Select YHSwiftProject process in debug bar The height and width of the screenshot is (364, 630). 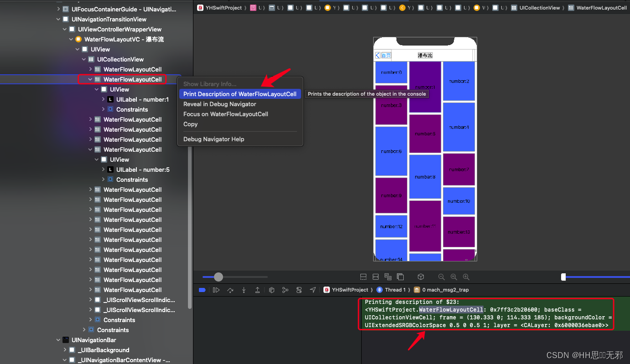click(346, 290)
